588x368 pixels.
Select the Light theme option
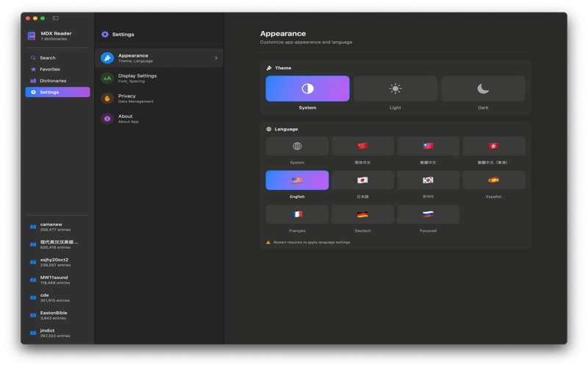point(395,88)
